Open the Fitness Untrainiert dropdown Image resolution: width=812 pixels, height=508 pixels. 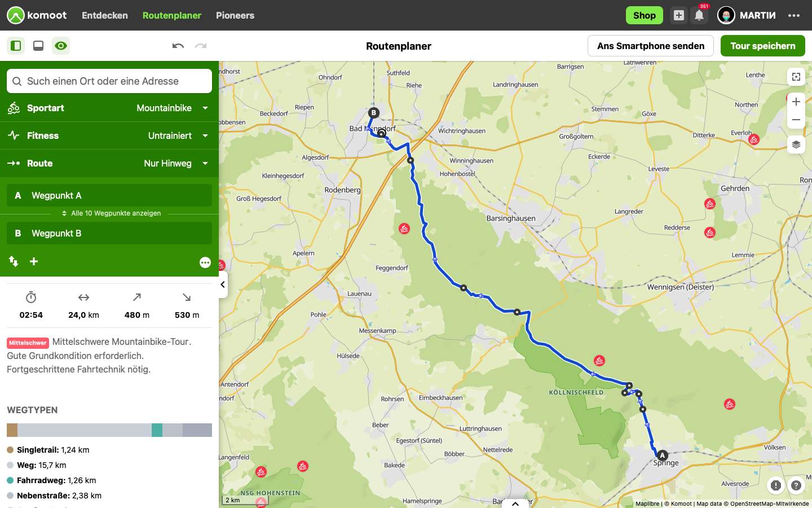coord(109,135)
